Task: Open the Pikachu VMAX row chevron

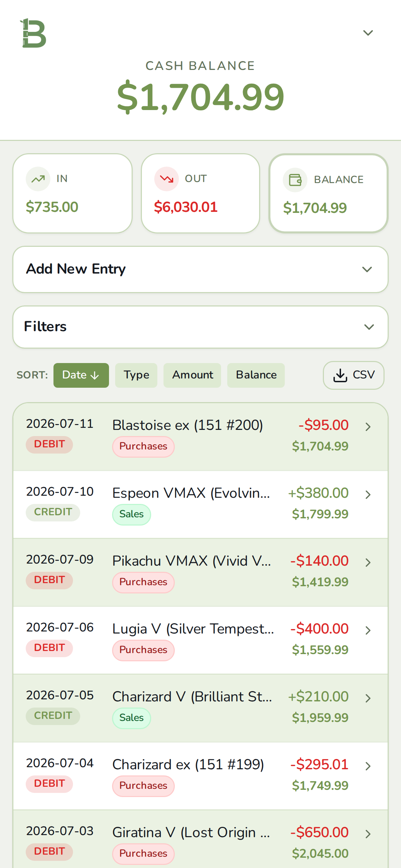Action: pyautogui.click(x=368, y=563)
